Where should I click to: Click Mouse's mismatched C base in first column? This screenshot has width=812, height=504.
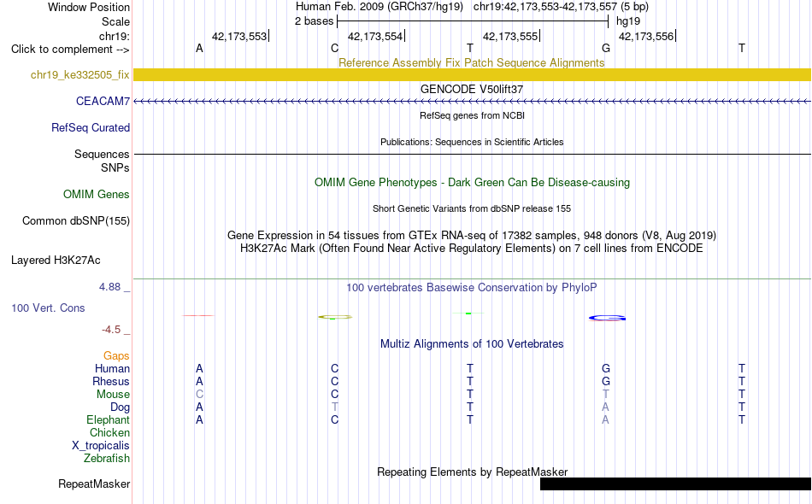click(x=199, y=395)
